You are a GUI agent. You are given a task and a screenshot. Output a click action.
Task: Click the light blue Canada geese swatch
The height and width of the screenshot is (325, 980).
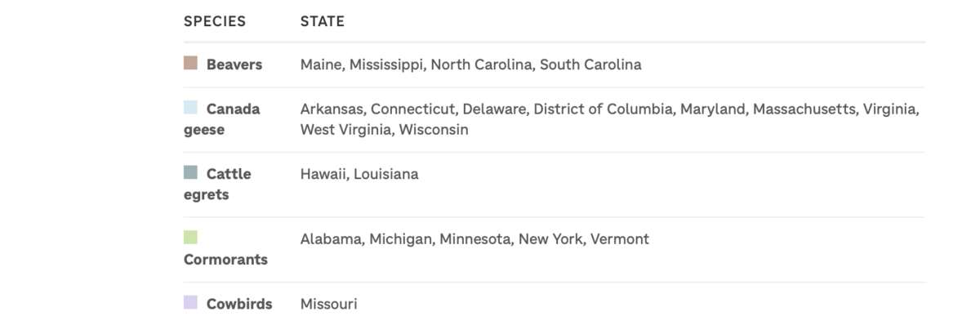190,107
